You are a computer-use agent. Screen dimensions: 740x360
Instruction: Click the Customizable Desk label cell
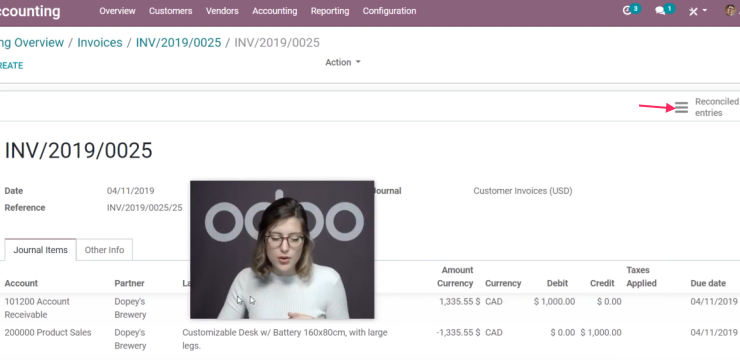(285, 339)
